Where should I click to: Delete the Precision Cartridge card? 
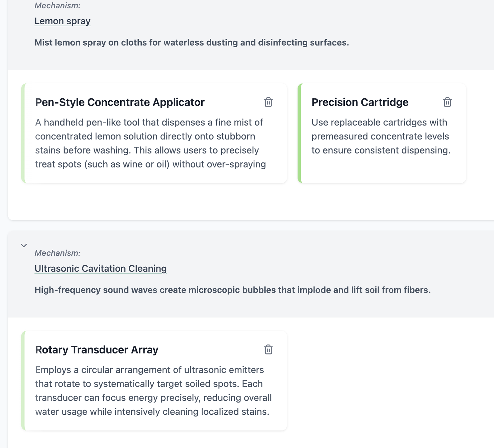pos(447,102)
